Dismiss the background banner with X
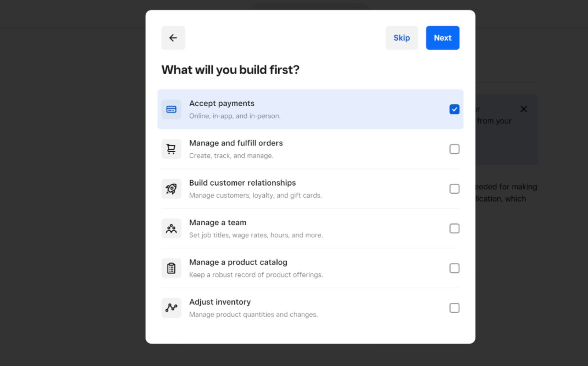 pos(524,109)
